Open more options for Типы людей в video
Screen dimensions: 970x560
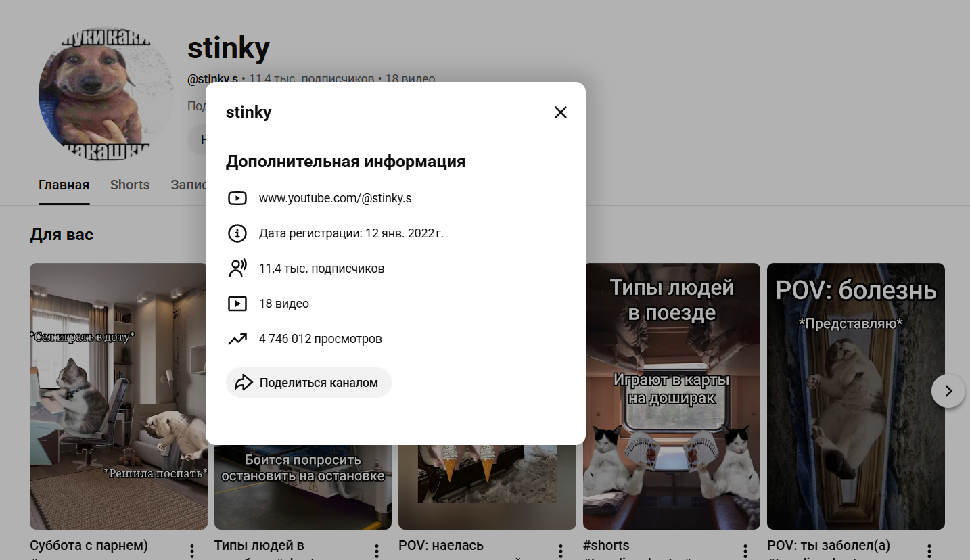coord(376,551)
